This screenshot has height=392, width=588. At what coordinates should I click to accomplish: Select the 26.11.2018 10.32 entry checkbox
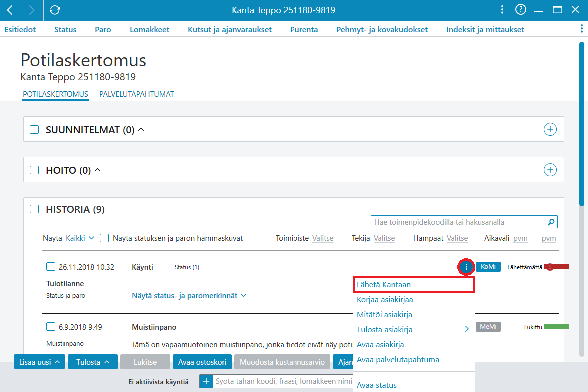click(50, 267)
